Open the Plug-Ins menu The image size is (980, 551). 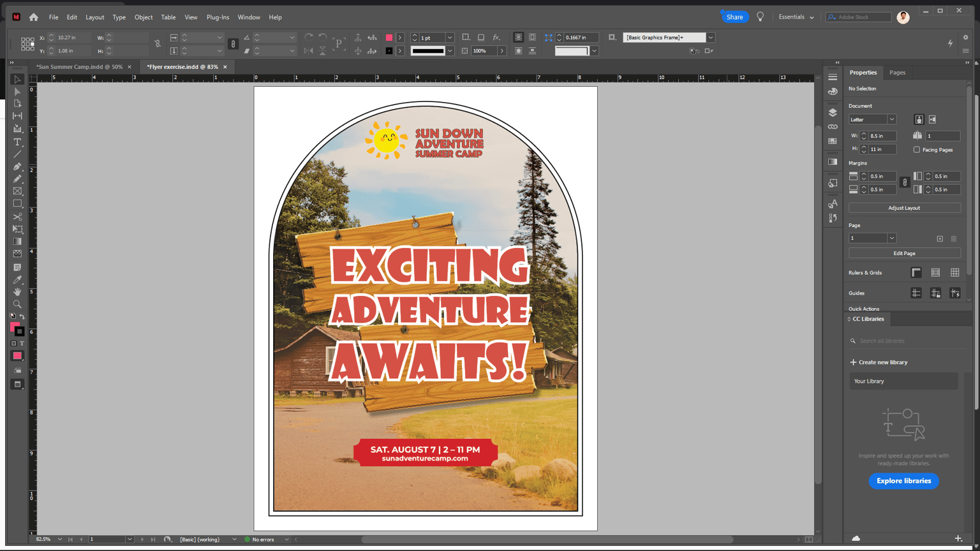click(x=218, y=17)
